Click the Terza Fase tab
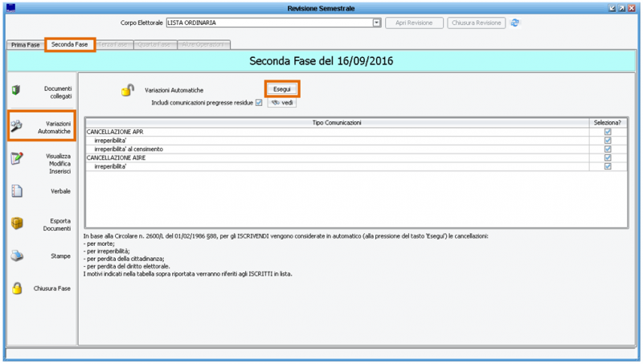This screenshot has width=643, height=364. [113, 44]
